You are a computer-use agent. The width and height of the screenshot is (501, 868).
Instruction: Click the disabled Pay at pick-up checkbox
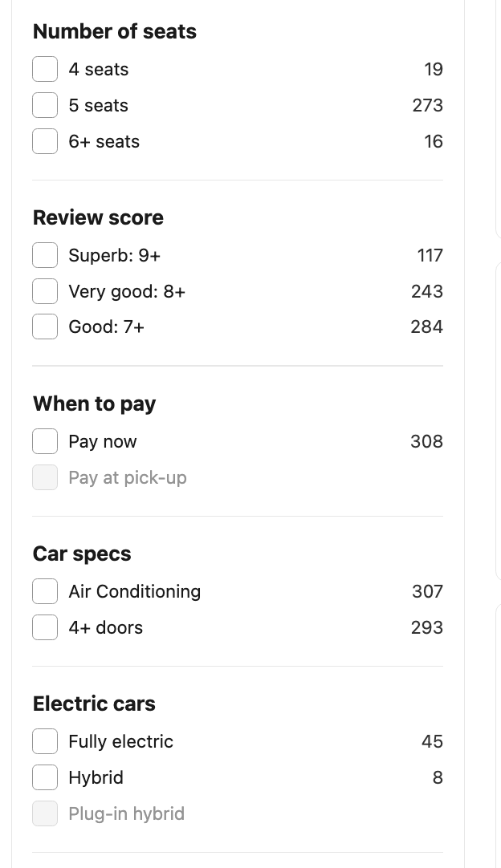(x=45, y=477)
